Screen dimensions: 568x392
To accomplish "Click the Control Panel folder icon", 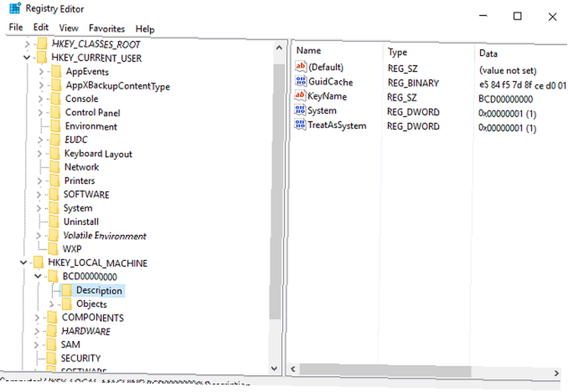I will [x=56, y=112].
